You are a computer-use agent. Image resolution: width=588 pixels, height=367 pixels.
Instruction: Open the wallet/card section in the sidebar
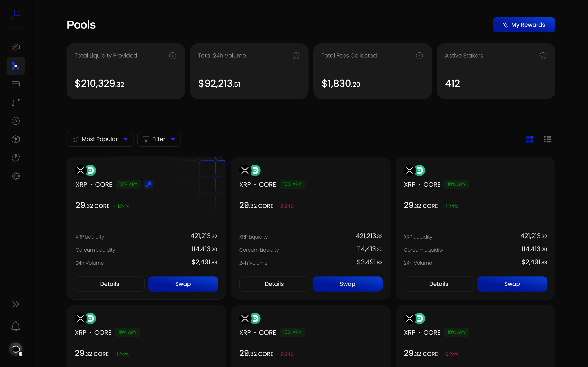(16, 84)
